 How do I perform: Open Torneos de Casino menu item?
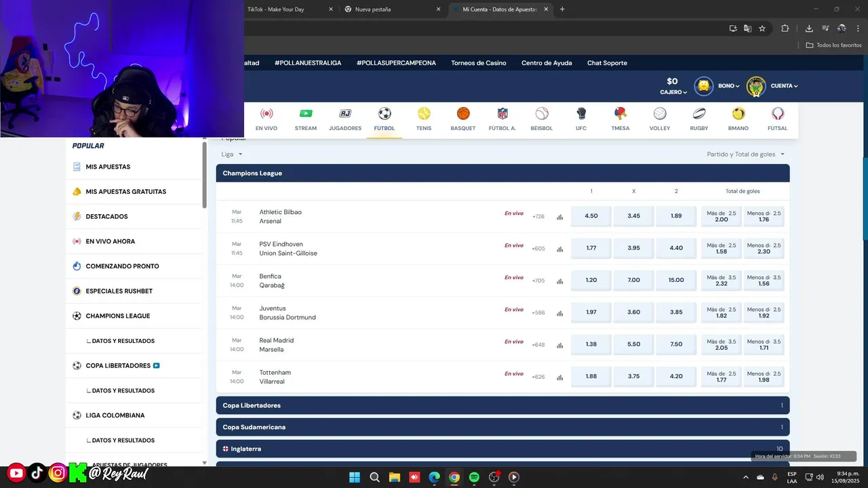tap(479, 63)
